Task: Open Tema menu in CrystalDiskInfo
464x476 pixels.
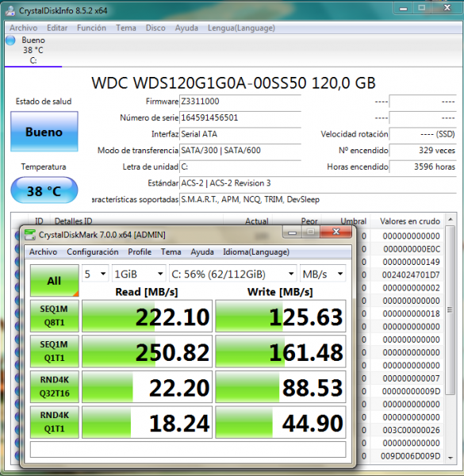Action: pyautogui.click(x=125, y=28)
